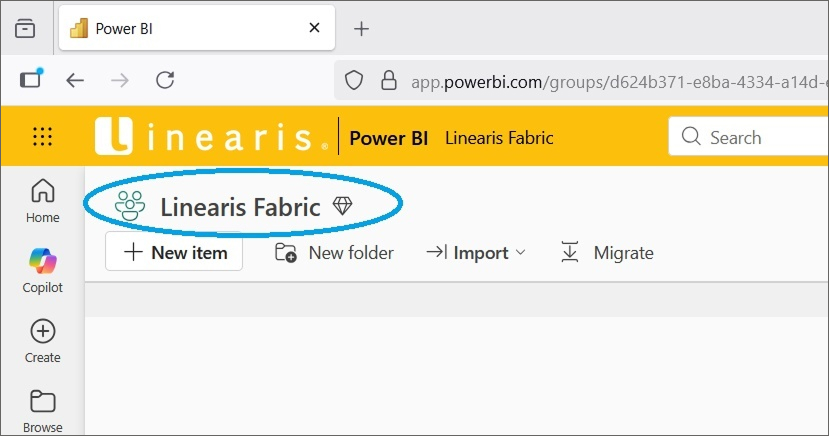Open the app launcher waffle menu
This screenshot has height=436, width=829.
coord(43,138)
